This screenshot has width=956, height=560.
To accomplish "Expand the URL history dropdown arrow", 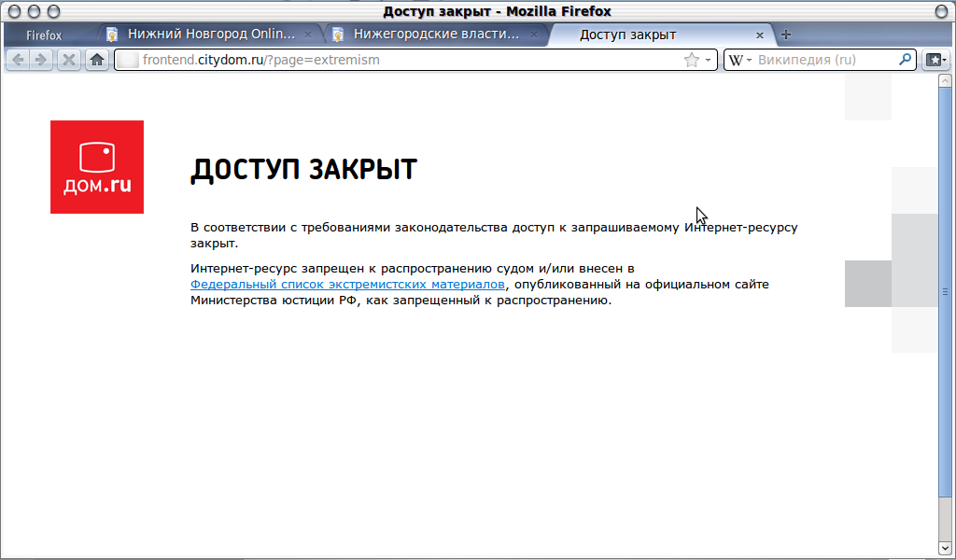I will point(708,60).
